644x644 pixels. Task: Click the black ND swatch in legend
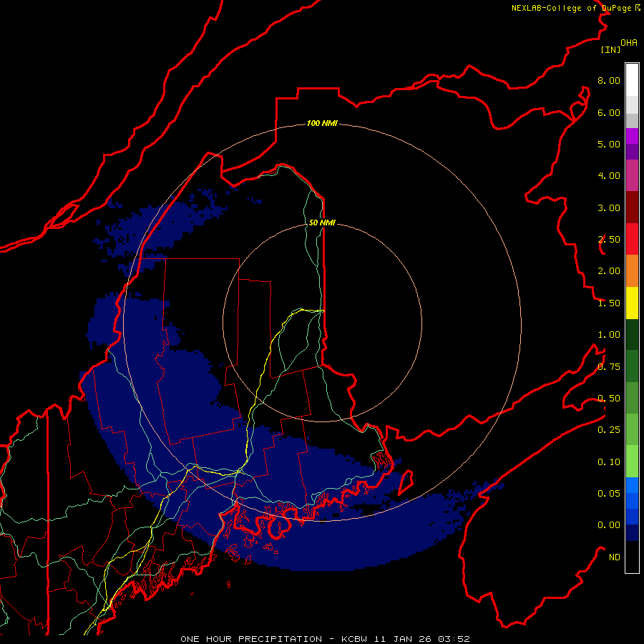[x=632, y=557]
